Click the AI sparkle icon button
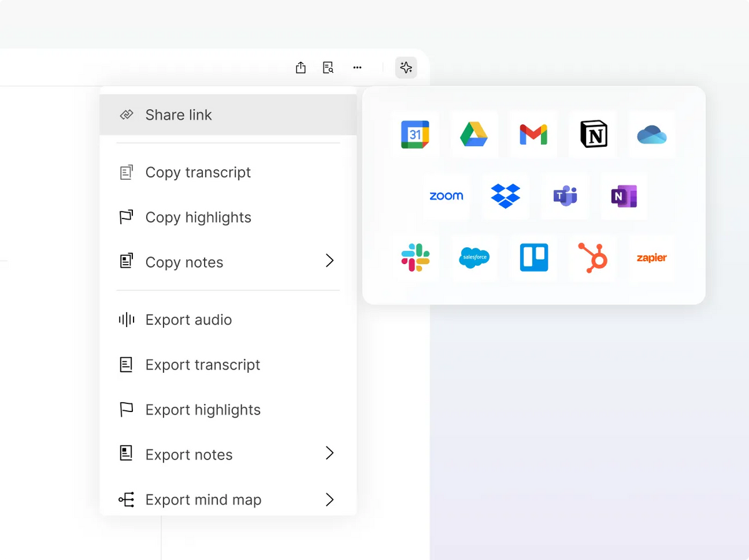Viewport: 749px width, 560px height. 406,67
